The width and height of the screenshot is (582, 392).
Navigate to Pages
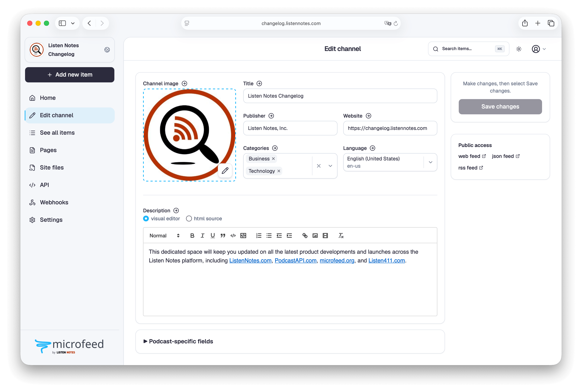tap(70, 150)
